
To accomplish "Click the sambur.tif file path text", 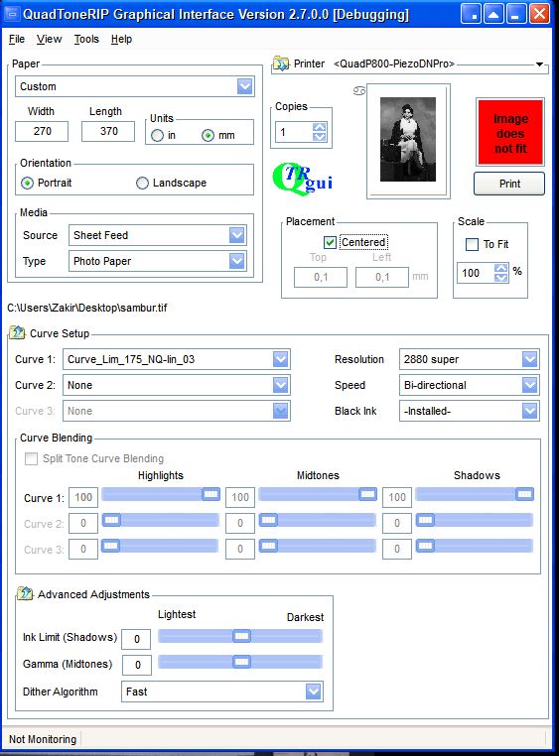I will pyautogui.click(x=87, y=308).
